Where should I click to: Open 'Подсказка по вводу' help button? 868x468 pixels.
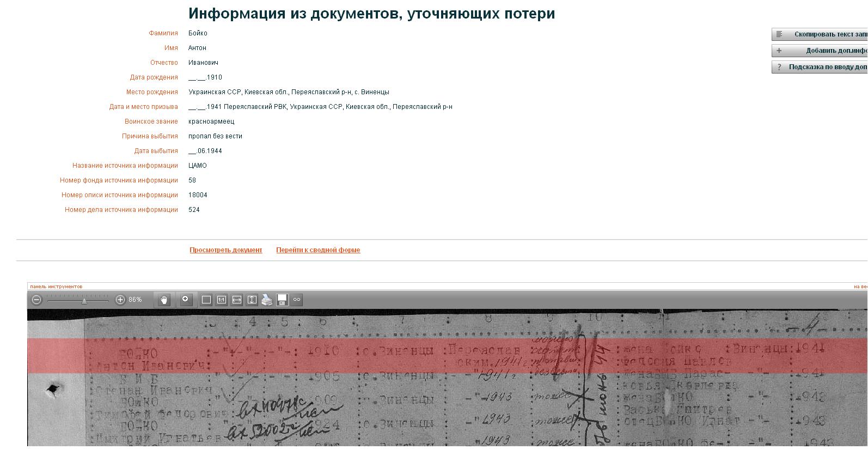(820, 67)
